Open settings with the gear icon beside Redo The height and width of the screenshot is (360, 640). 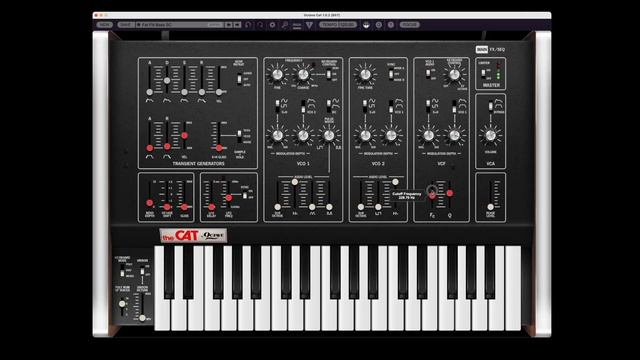(272, 25)
